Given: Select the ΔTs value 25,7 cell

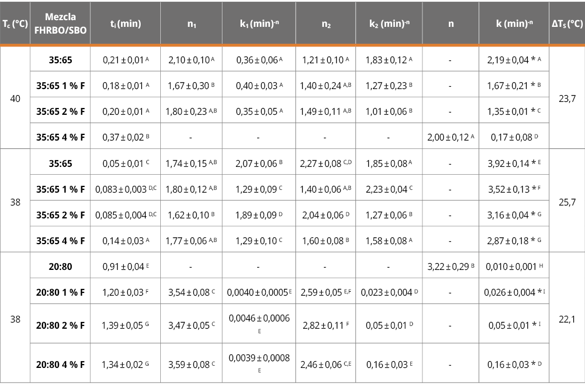Looking at the screenshot, I should pyautogui.click(x=567, y=201).
